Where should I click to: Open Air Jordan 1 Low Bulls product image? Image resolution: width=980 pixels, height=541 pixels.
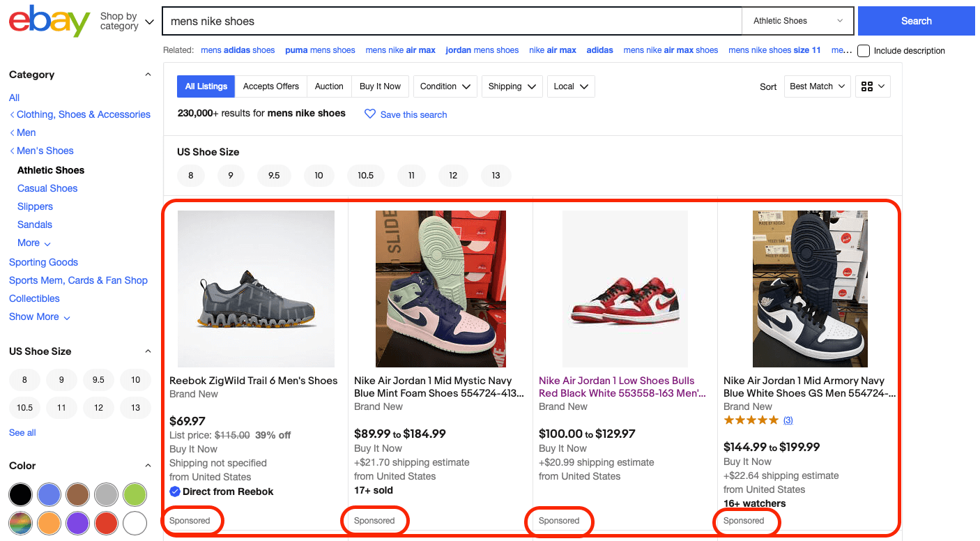pyautogui.click(x=625, y=289)
